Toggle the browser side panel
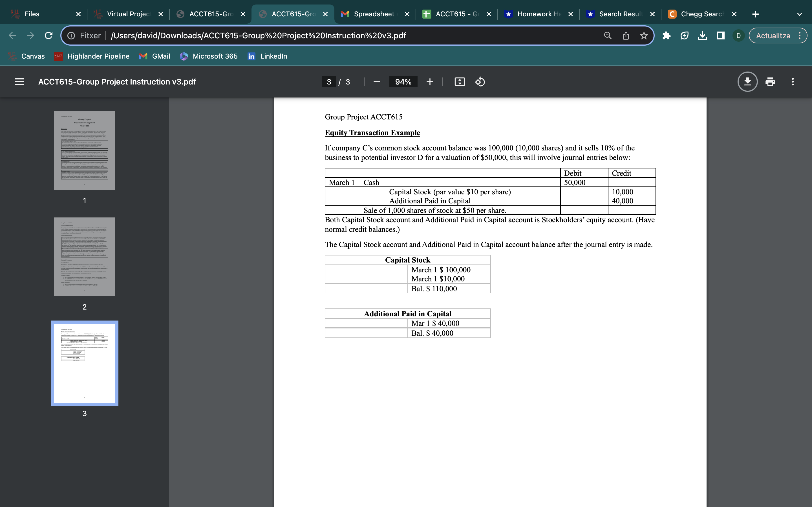Image resolution: width=812 pixels, height=507 pixels. [x=720, y=35]
